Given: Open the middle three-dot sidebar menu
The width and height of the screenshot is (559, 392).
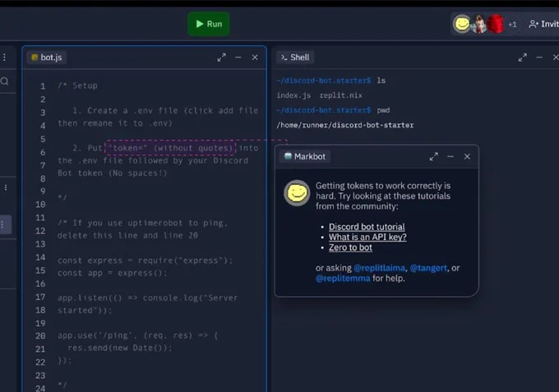Looking at the screenshot, I should 6,187.
